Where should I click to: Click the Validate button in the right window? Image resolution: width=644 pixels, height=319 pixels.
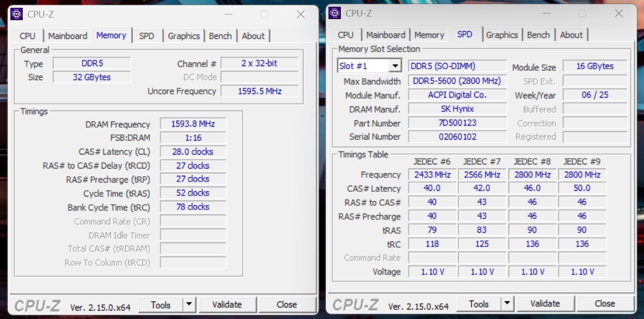(545, 303)
